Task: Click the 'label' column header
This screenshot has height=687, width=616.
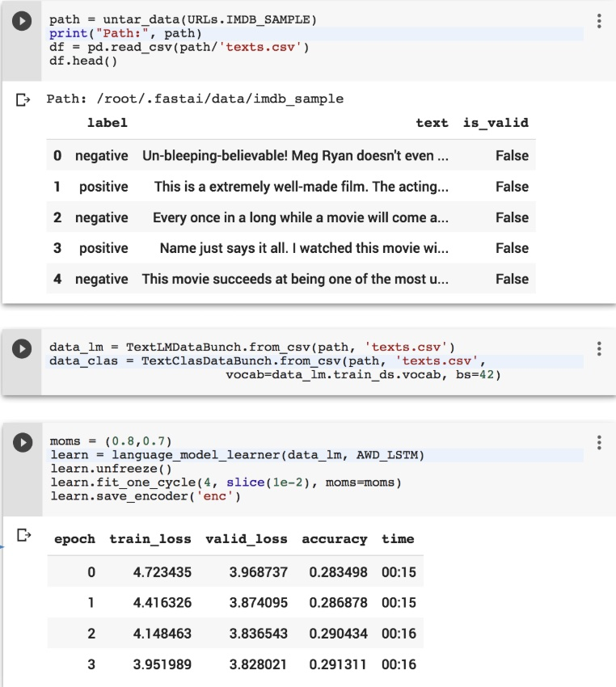Action: pyautogui.click(x=107, y=123)
